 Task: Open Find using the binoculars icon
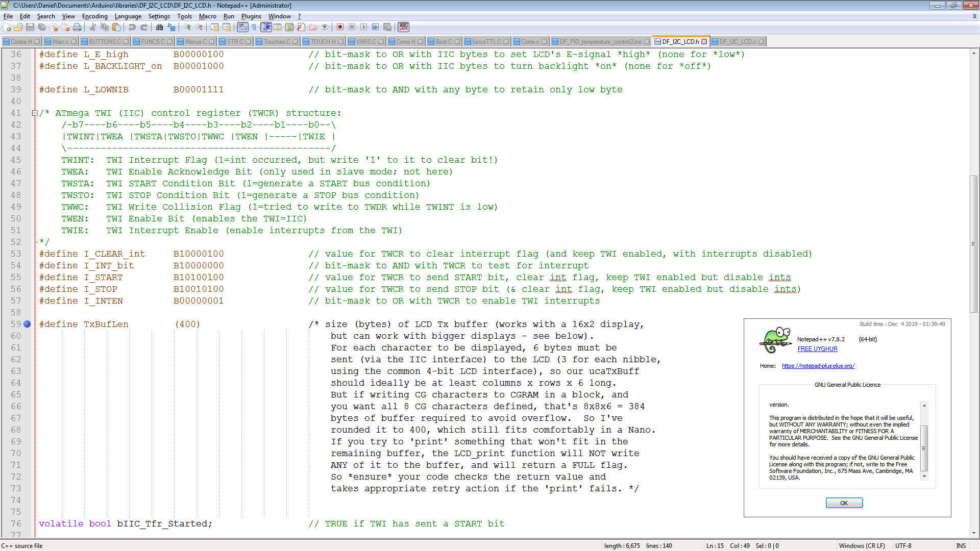160,27
